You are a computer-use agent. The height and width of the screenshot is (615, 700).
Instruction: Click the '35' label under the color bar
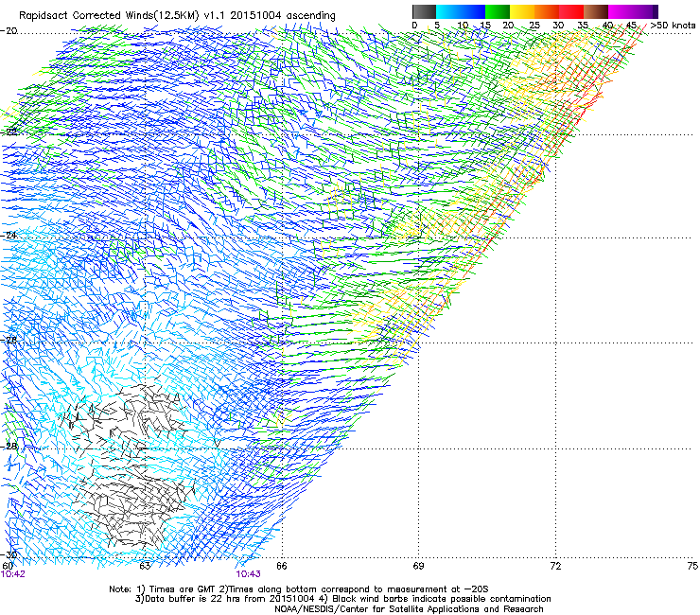tap(583, 26)
